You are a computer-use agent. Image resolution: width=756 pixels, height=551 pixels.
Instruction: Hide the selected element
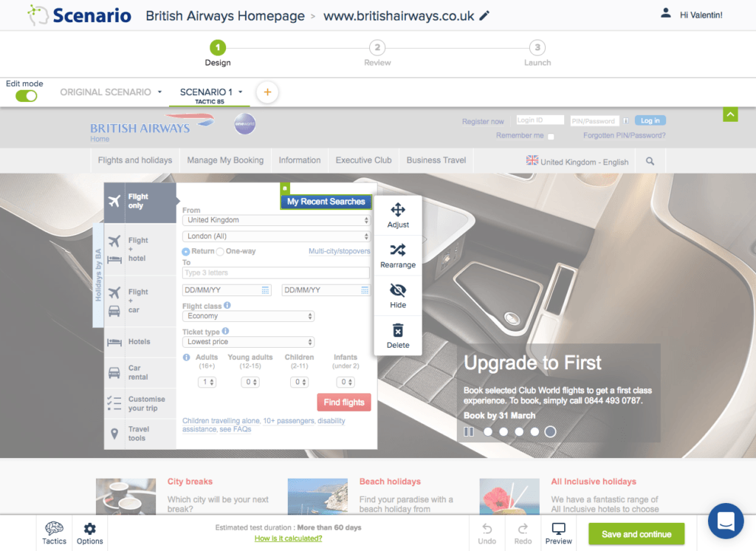coord(398,296)
